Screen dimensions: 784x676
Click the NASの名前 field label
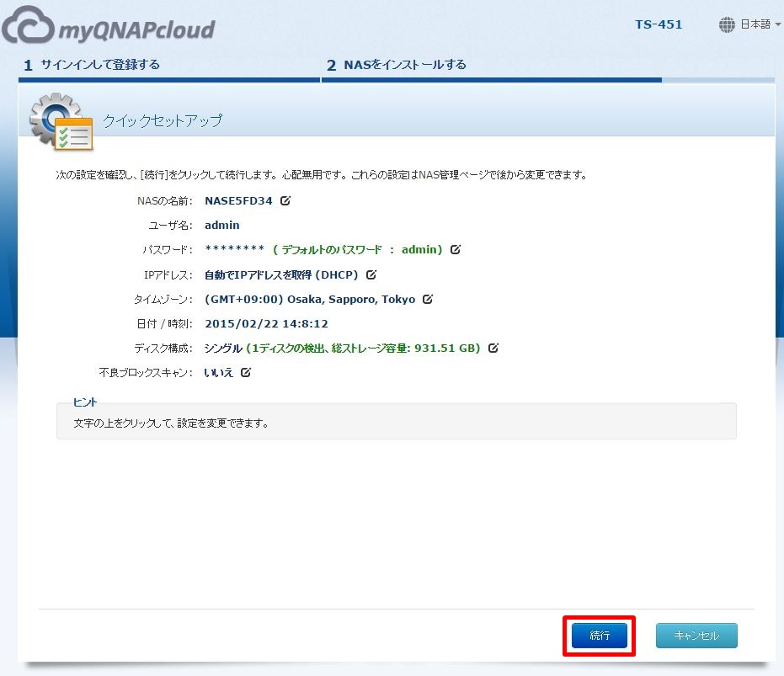(165, 200)
